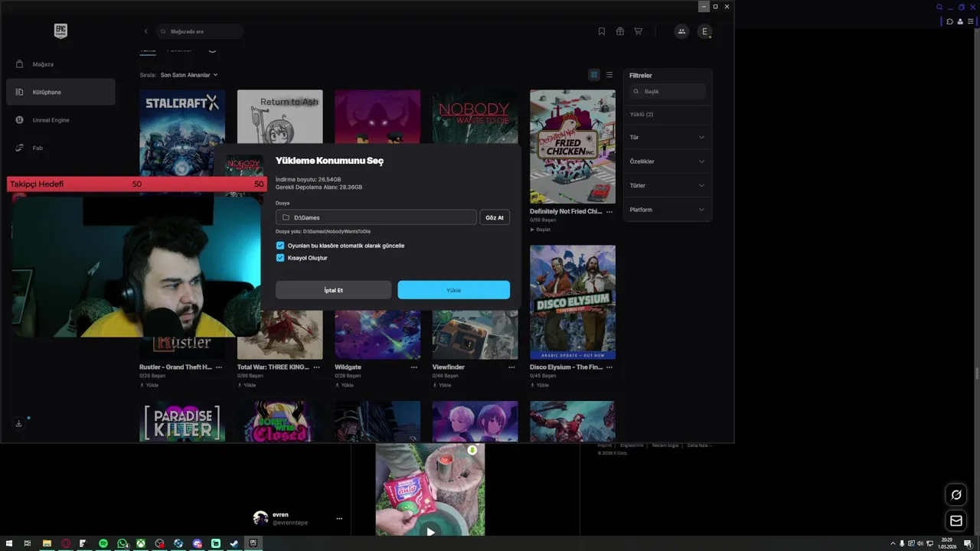Open the Definitely Not Fried Chicken cover

tap(573, 146)
